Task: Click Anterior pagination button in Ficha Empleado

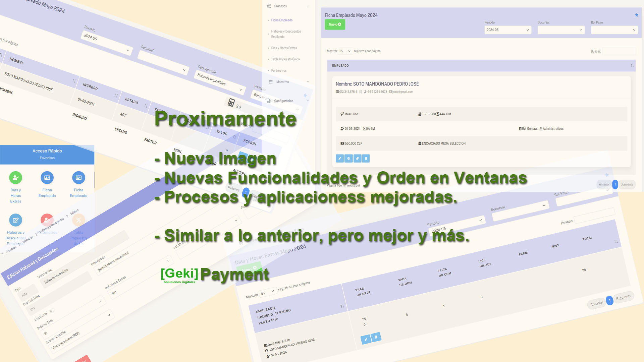Action: [x=604, y=184]
